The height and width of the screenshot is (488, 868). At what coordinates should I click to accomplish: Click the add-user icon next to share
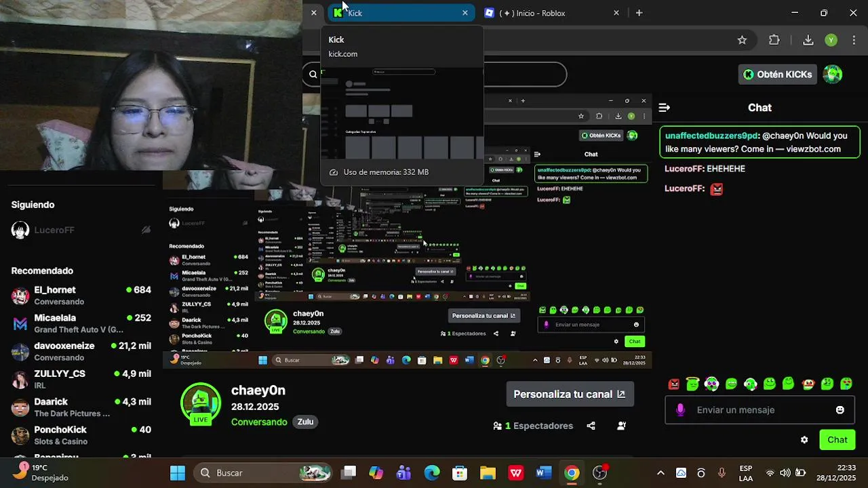(x=622, y=426)
